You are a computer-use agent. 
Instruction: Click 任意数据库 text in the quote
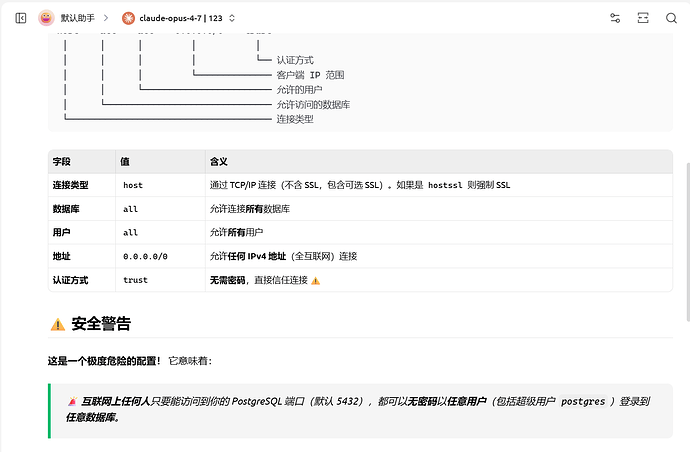93,417
